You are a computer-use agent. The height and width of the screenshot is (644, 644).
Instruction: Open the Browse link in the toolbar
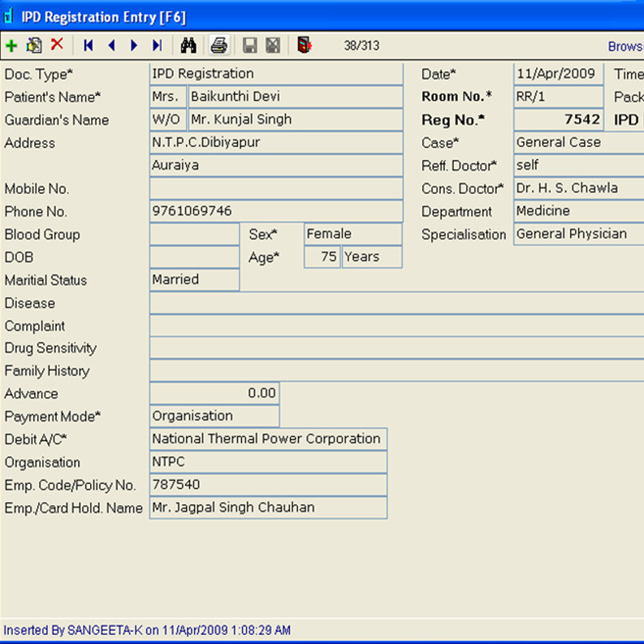point(625,46)
